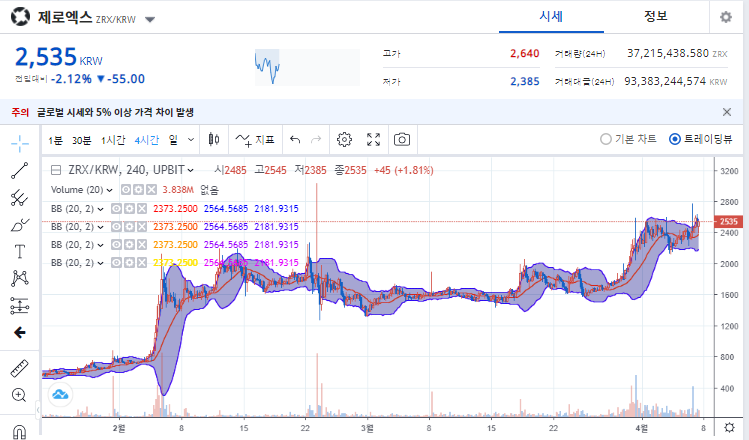
Task: Click the 3200 mark on price scale
Action: (x=729, y=171)
